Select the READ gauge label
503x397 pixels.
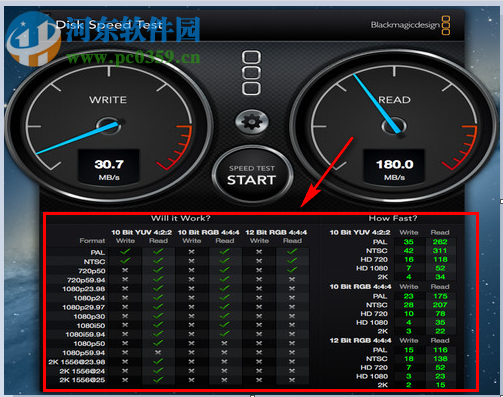click(394, 100)
